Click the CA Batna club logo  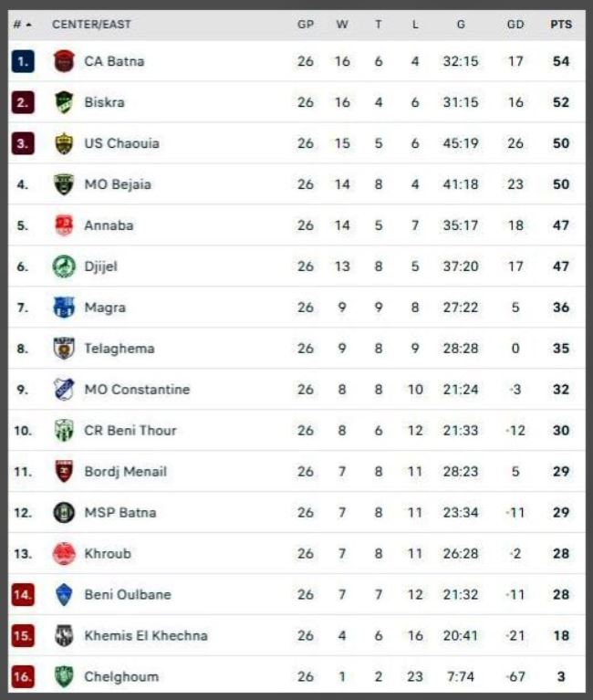[x=64, y=61]
